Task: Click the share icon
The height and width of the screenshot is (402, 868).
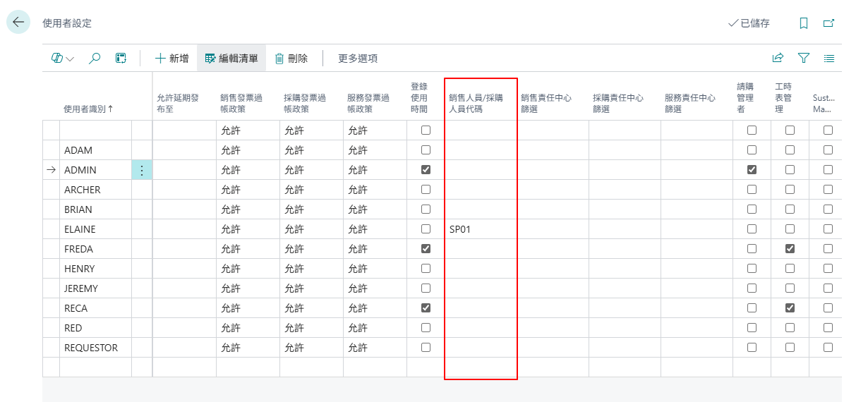Action: (x=778, y=59)
